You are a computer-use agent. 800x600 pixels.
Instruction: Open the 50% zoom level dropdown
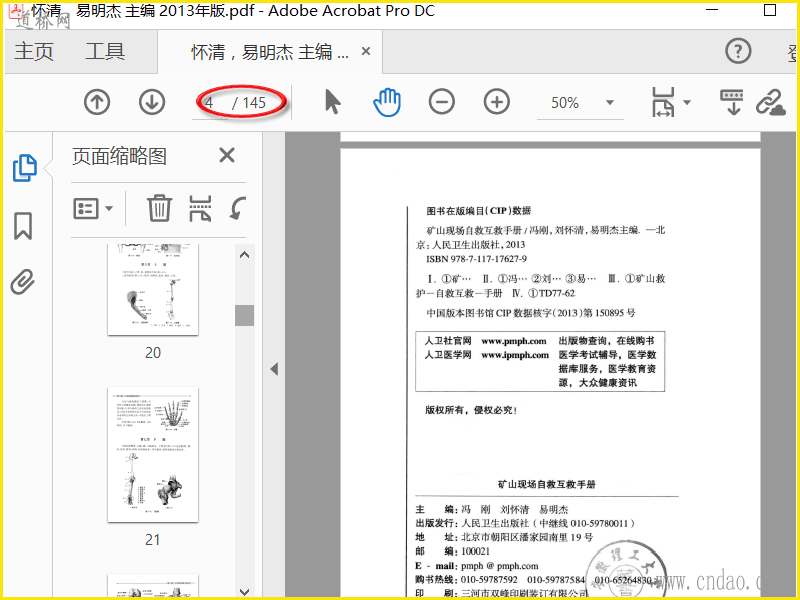click(610, 103)
